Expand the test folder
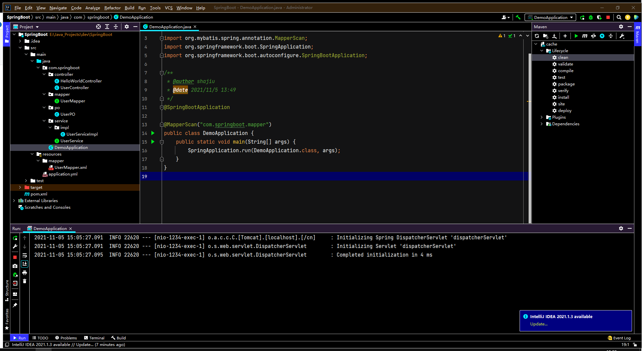The width and height of the screenshot is (644, 351). coord(26,181)
